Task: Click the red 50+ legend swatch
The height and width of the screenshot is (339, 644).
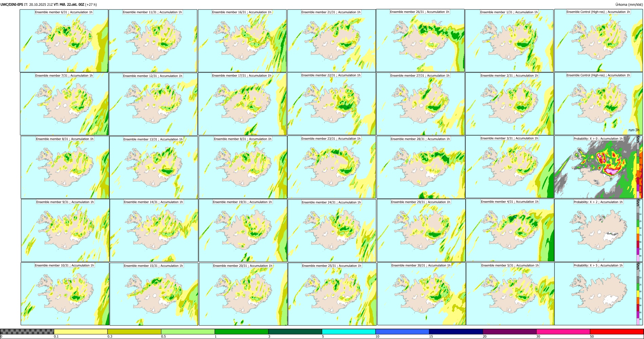Action: pyautogui.click(x=617, y=332)
